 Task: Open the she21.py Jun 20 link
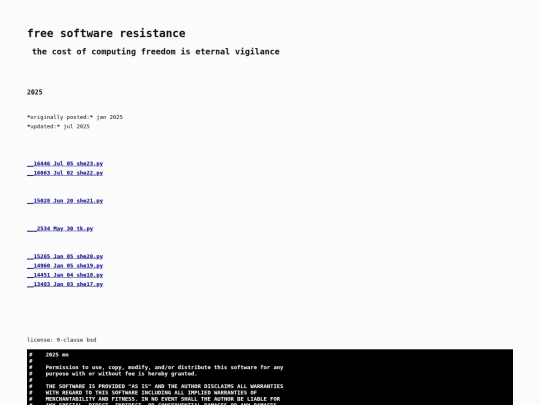pos(65,201)
